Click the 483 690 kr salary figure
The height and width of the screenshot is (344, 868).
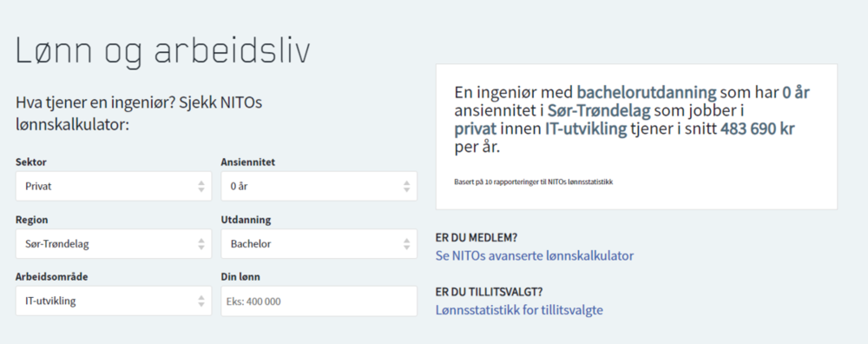click(758, 129)
